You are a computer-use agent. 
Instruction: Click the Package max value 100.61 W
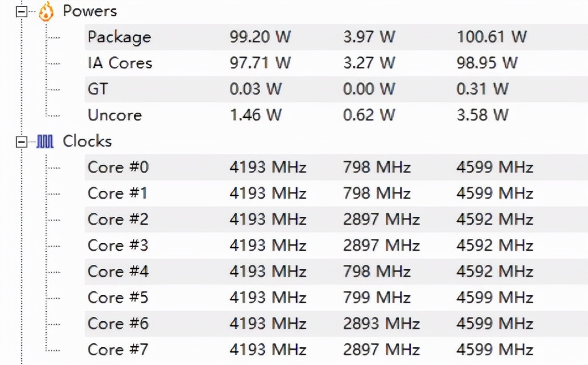coord(492,37)
